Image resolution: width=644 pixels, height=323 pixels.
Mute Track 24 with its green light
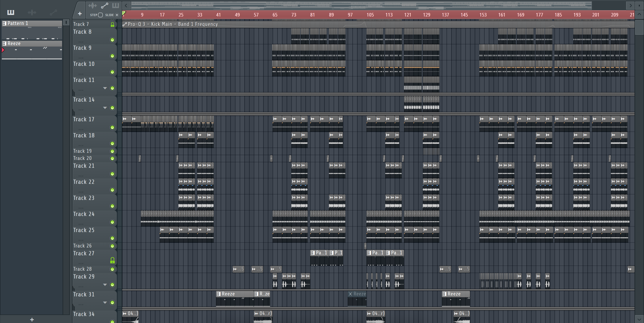click(x=112, y=222)
